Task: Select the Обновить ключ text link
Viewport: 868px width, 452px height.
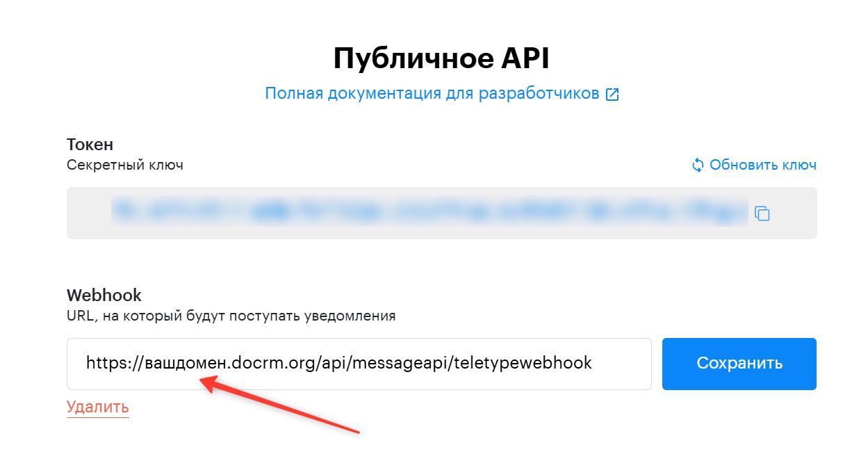Action: pyautogui.click(x=763, y=165)
